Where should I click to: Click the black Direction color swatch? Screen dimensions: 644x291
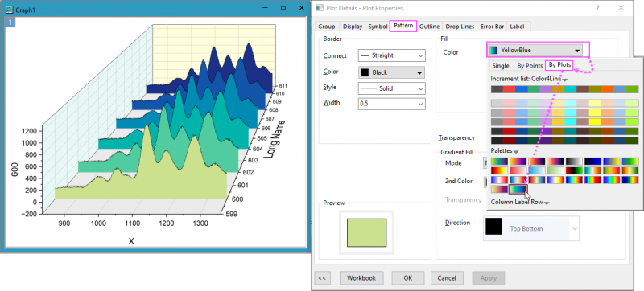coord(494,226)
